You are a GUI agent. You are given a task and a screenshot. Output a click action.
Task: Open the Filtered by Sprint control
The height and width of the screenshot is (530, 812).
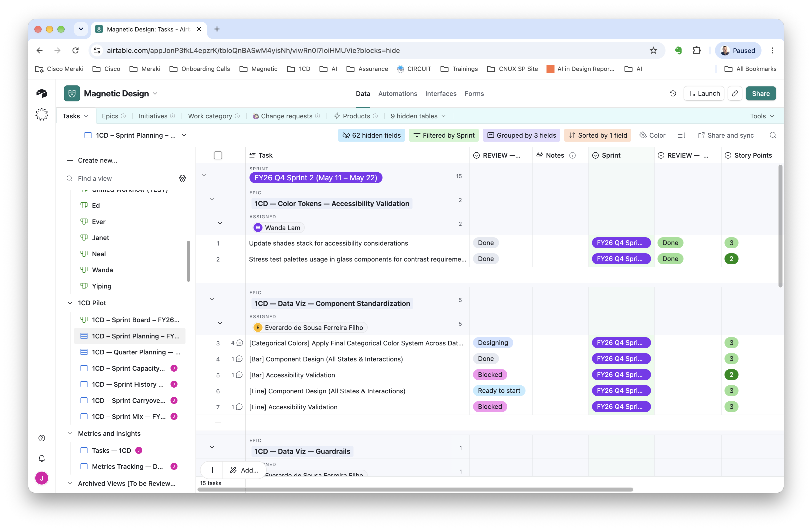point(443,135)
